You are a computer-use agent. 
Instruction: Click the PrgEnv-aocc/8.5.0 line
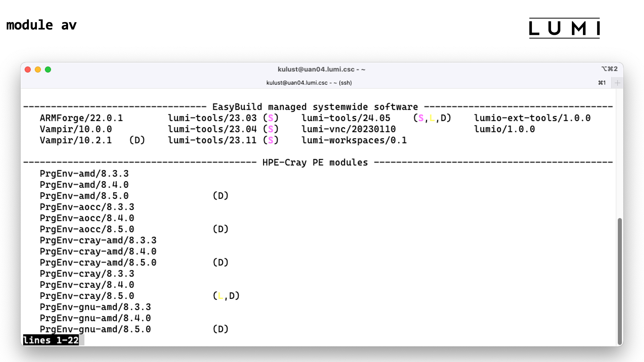[x=87, y=229]
